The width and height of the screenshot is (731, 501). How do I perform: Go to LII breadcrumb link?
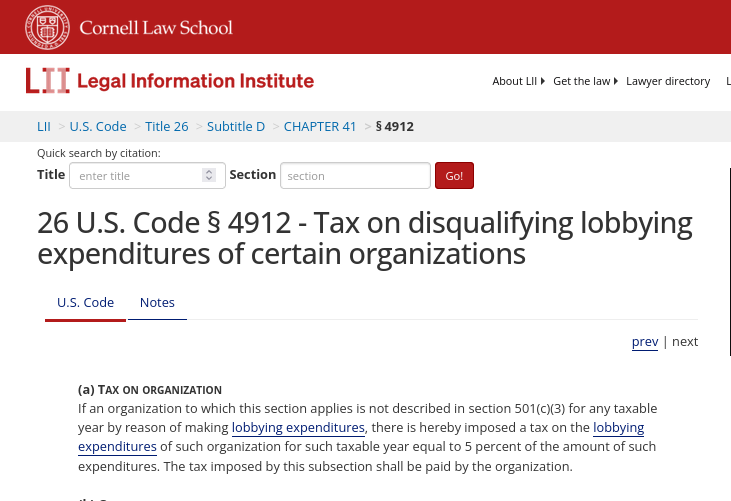point(44,126)
